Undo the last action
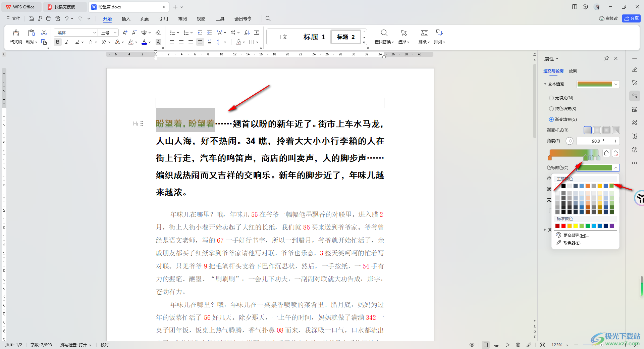Screen dimensions: 644x349 coord(67,18)
